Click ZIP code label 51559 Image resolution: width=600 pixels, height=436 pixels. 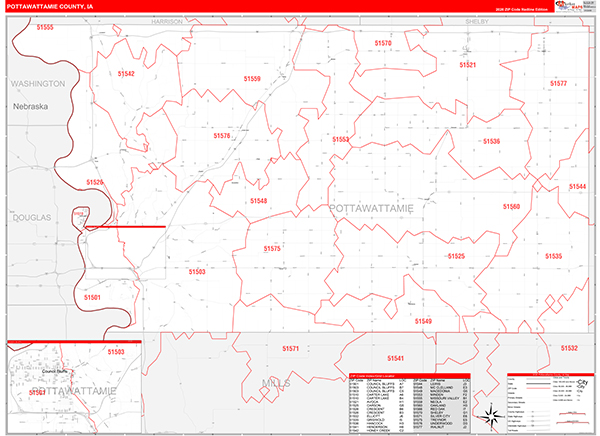click(x=252, y=79)
